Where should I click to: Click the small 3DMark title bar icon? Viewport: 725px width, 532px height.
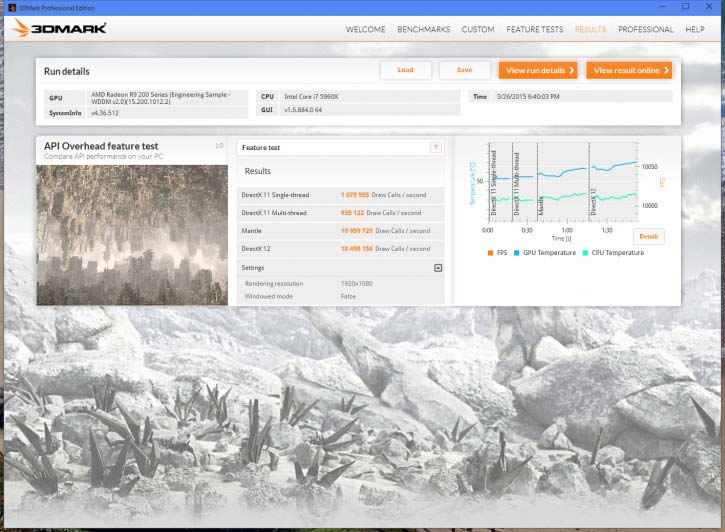click(9, 6)
